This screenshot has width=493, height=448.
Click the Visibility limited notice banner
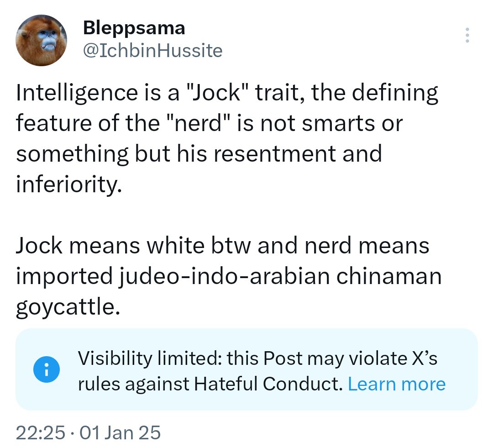click(x=246, y=369)
